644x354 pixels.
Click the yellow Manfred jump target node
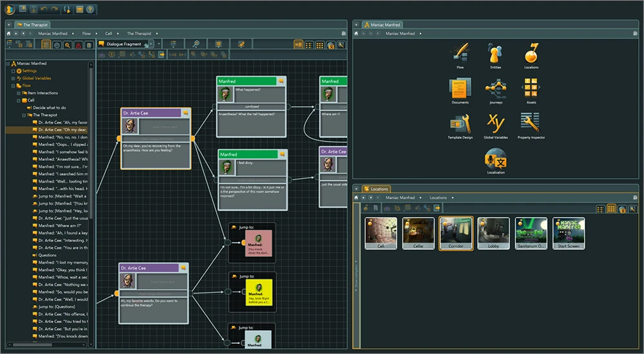pyautogui.click(x=259, y=292)
